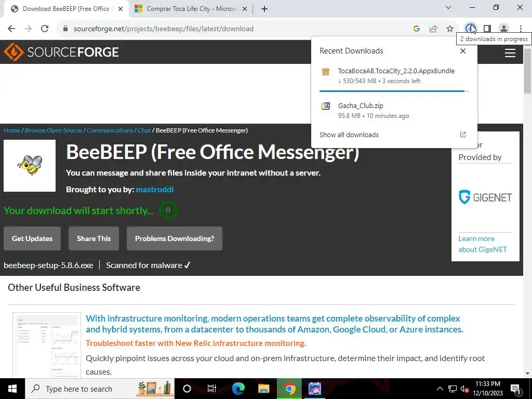The width and height of the screenshot is (532, 399).
Task: Click the downloads toolbar icon
Action: 470,29
